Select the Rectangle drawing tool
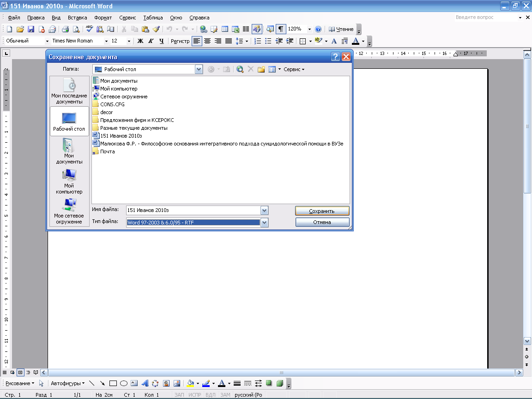The height and width of the screenshot is (399, 532). click(113, 383)
